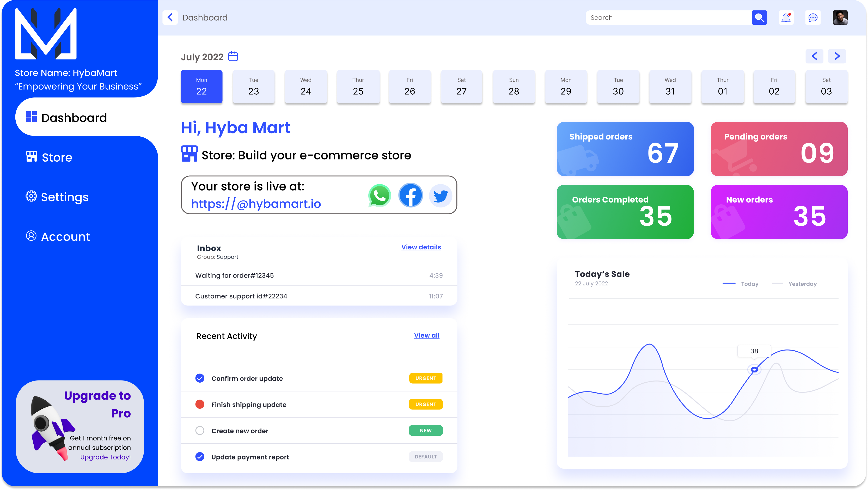Click View details link in Inbox

click(x=421, y=247)
